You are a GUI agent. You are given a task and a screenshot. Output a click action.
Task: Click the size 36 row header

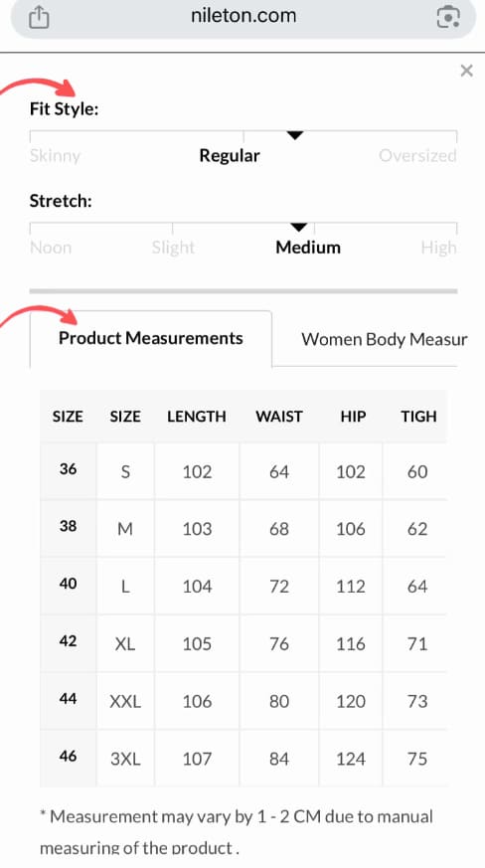point(69,469)
